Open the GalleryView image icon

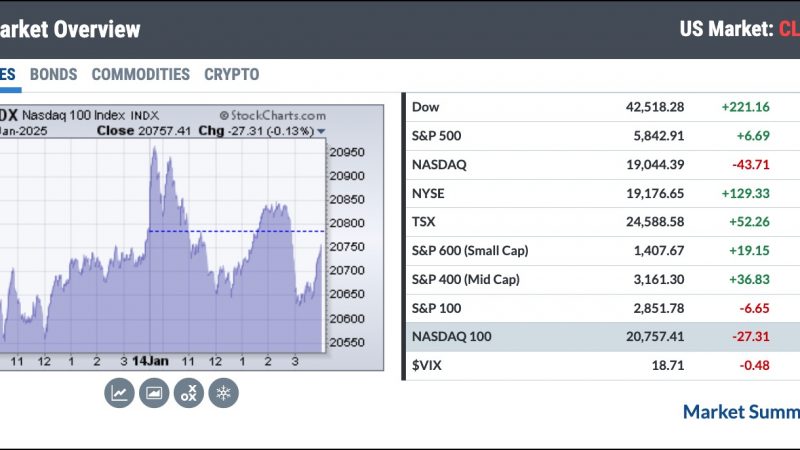click(154, 393)
